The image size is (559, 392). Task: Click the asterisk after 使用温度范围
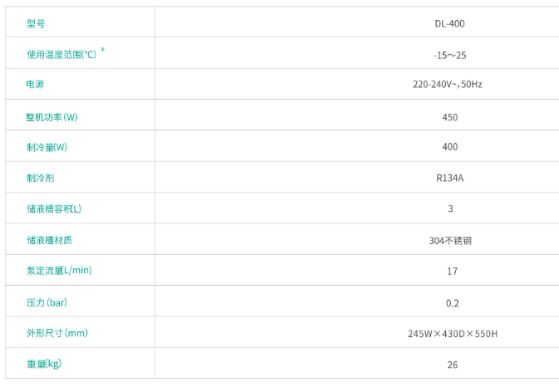pos(103,51)
